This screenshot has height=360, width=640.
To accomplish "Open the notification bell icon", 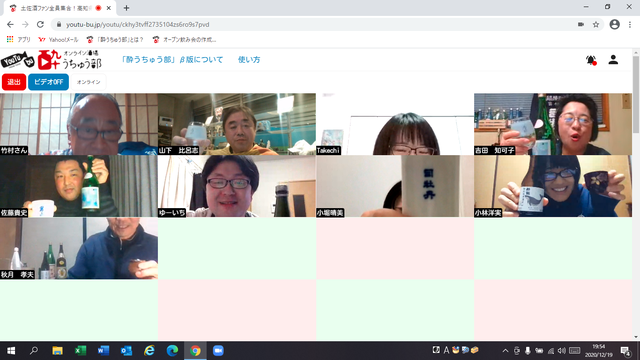I will (591, 60).
